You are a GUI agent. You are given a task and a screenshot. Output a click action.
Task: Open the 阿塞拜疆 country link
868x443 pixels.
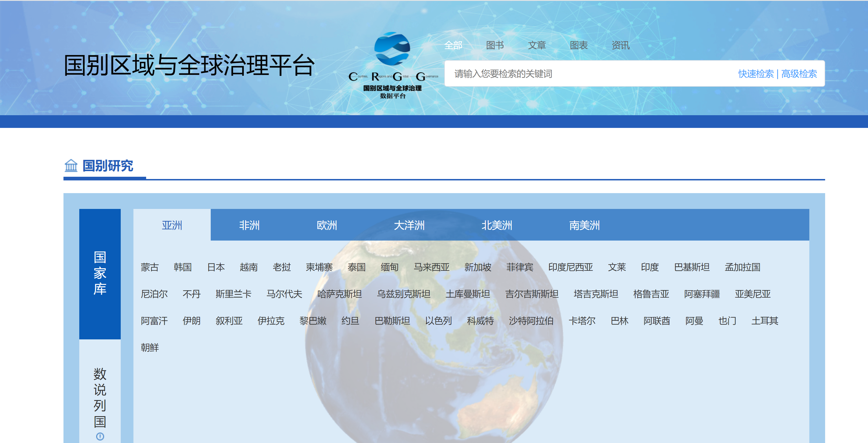coord(702,294)
